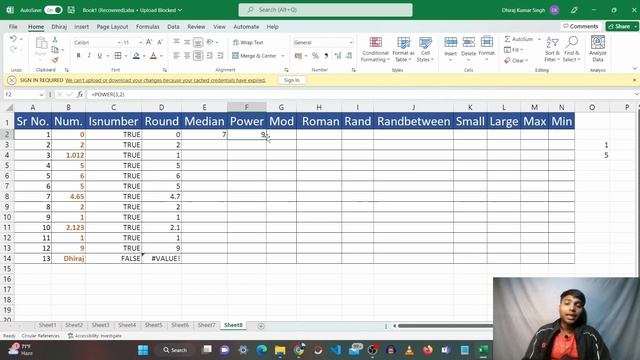The image size is (640, 360).
Task: Click the green Share button
Action: click(621, 26)
